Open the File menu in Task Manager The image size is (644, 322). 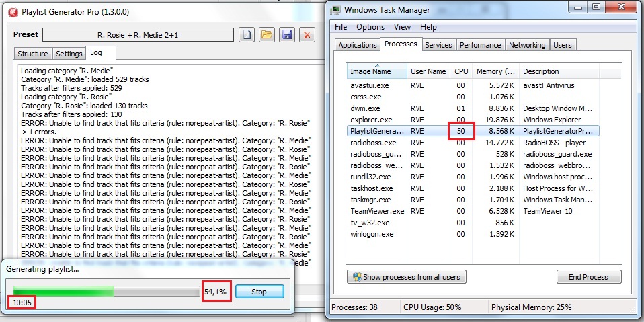(341, 27)
